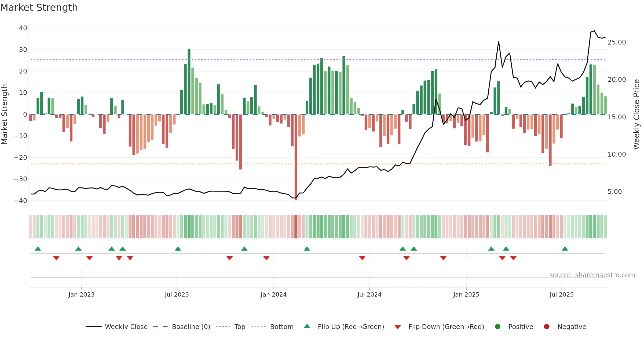644x362 pixels.
Task: Click the tallest green bar reaching 30
Action: (x=189, y=82)
